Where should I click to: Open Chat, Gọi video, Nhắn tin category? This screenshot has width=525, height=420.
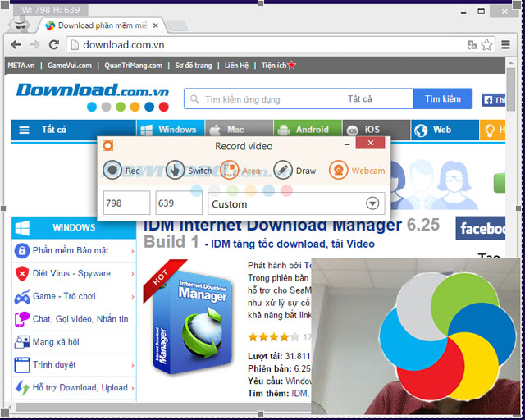[x=80, y=319]
